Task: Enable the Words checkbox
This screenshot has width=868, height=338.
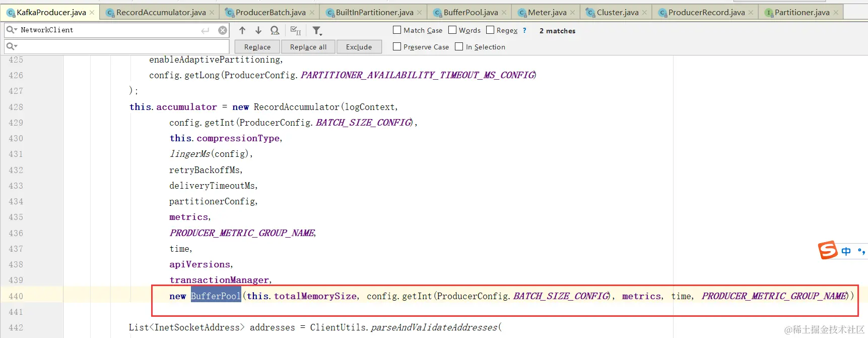Action: (452, 30)
